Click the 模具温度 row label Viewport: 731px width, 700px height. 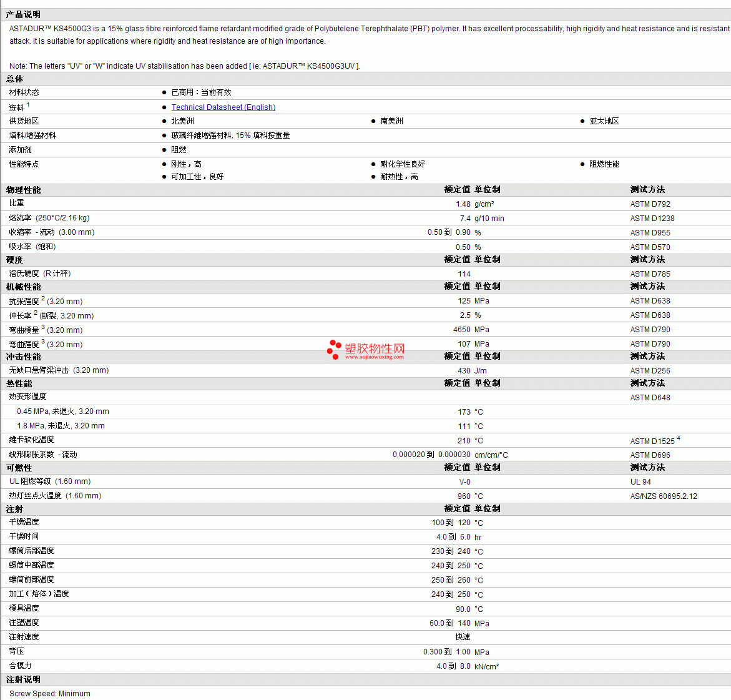click(x=24, y=608)
